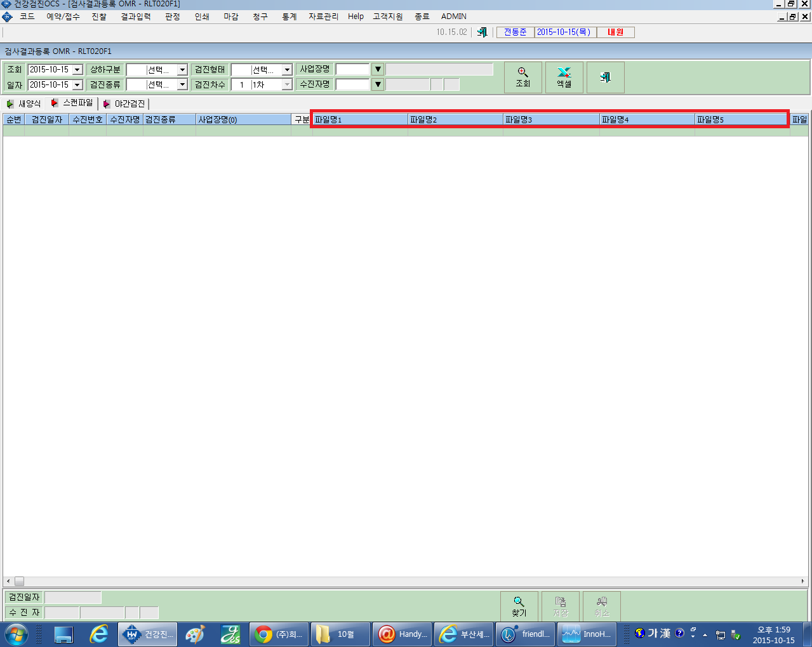
Task: Open the 결과입력 menu
Action: coord(136,17)
